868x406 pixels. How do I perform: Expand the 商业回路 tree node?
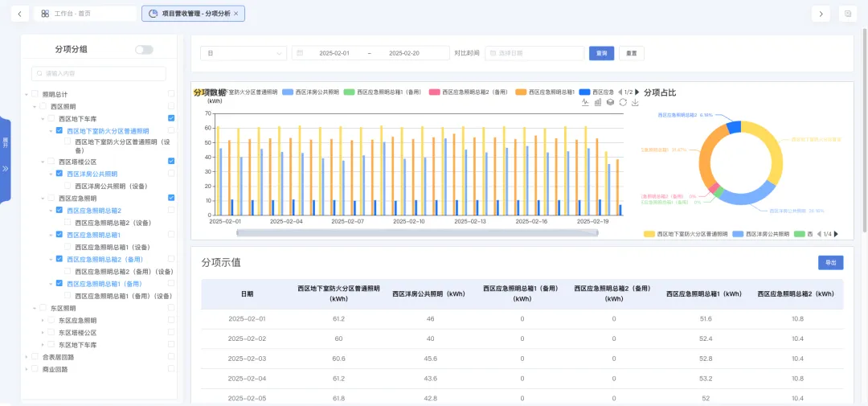tap(26, 370)
